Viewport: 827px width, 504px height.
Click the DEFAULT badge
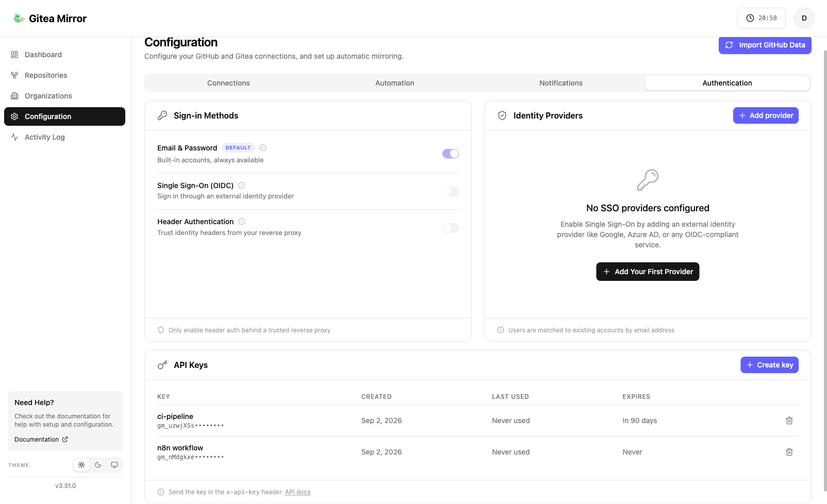(x=238, y=148)
